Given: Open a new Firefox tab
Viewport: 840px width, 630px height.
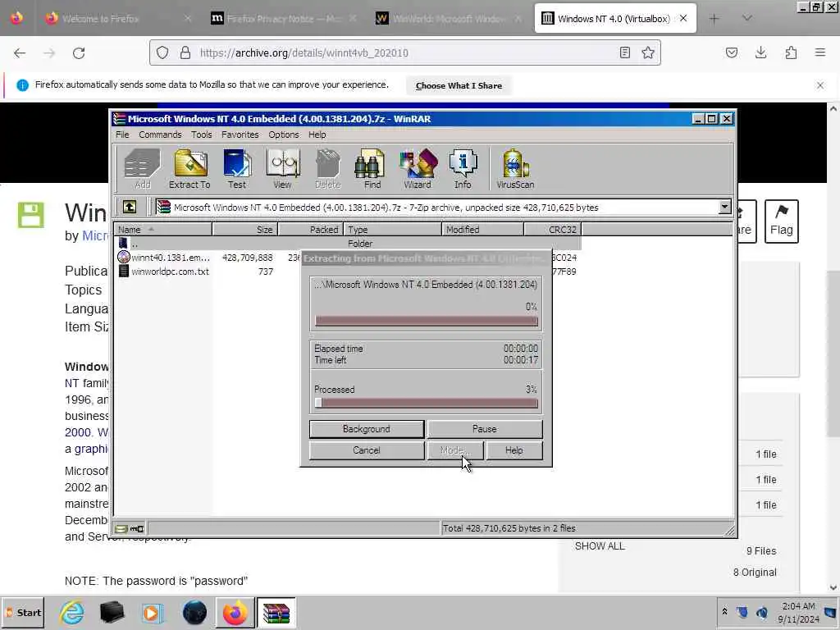Looking at the screenshot, I should tap(714, 19).
